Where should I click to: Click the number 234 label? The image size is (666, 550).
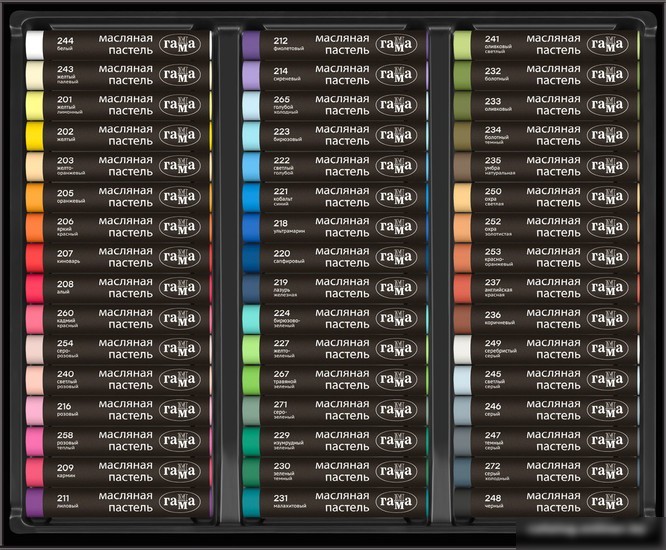click(493, 130)
